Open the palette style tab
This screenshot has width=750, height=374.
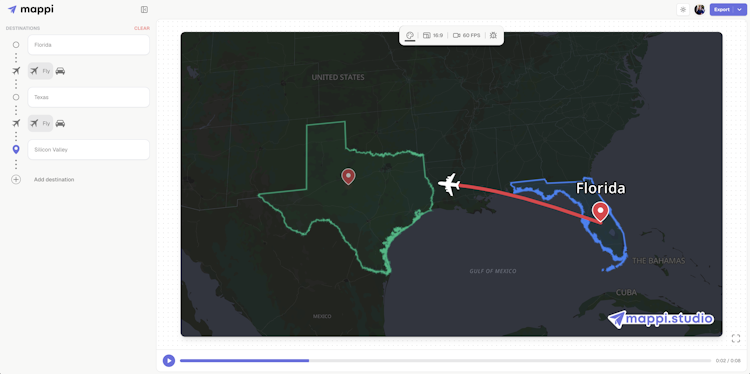409,35
